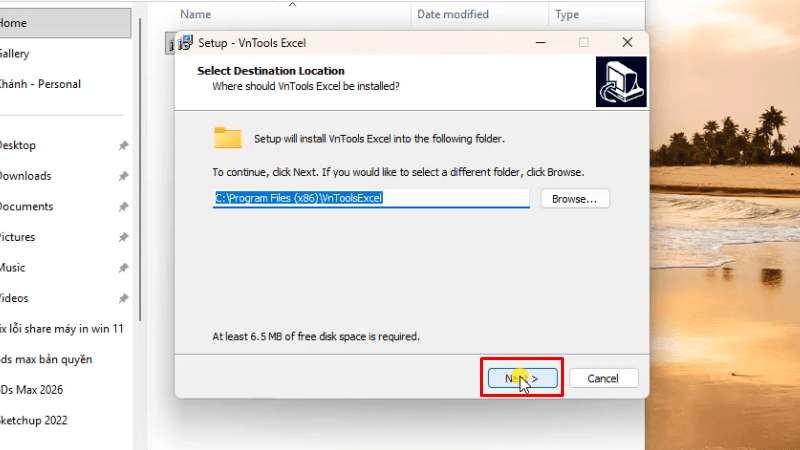Click the setup window title bar icon
800x450 pixels.
pyautogui.click(x=186, y=43)
